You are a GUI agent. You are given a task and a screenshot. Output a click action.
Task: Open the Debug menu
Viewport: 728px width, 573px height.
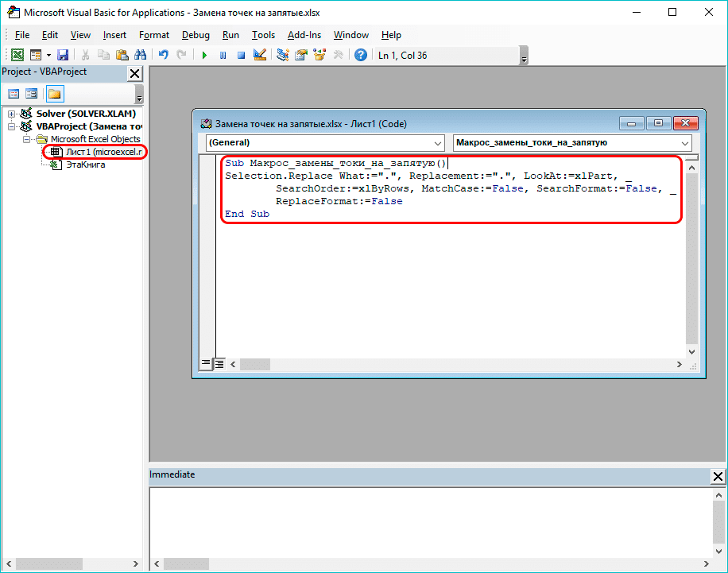[196, 35]
